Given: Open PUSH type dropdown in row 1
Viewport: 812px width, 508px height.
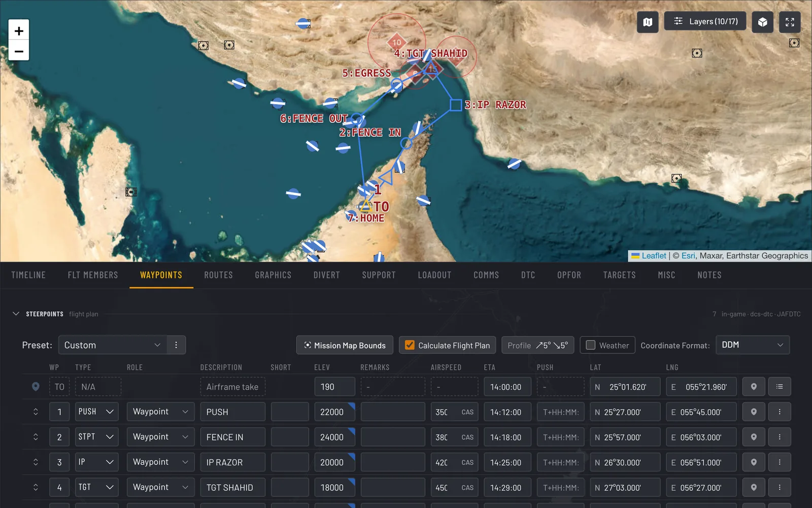Looking at the screenshot, I should click(x=97, y=411).
